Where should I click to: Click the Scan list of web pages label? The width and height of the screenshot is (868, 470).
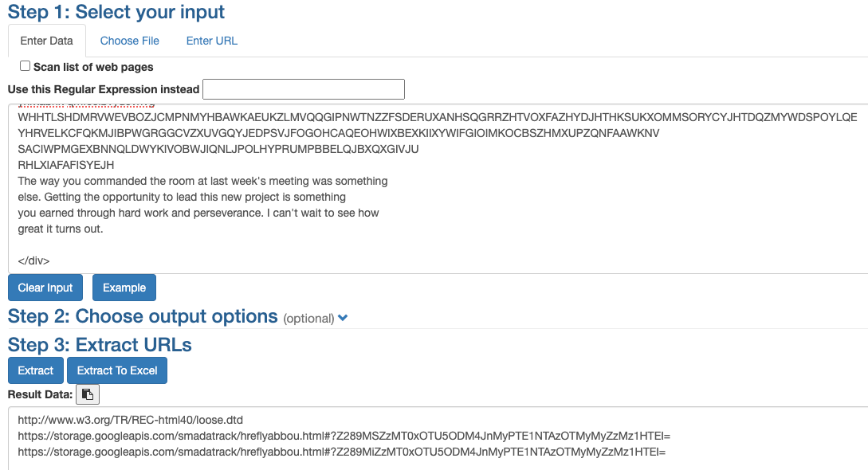(93, 67)
